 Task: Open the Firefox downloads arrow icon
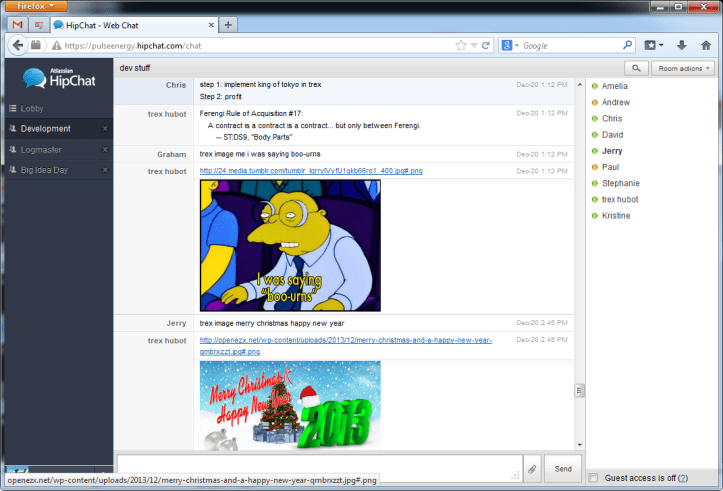point(681,45)
